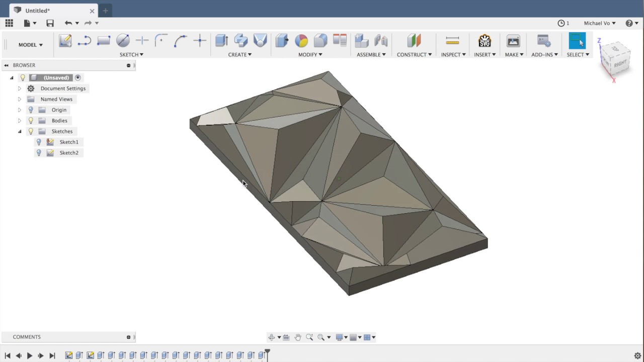This screenshot has height=362, width=644.
Task: Open the MODIFY menu
Action: point(310,54)
